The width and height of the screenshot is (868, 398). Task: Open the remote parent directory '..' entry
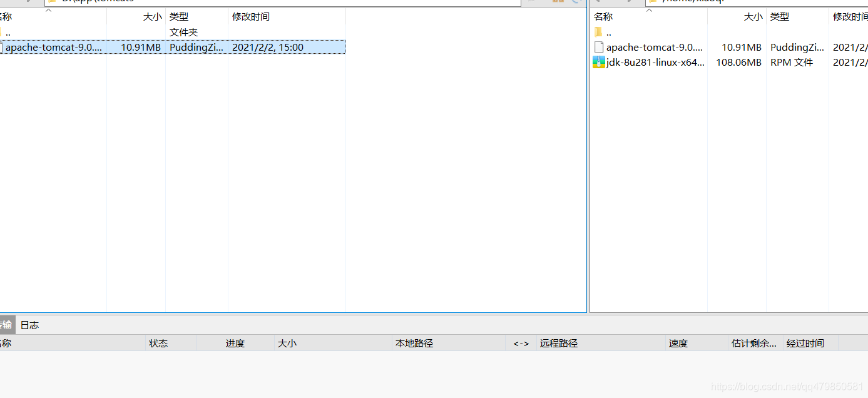point(609,33)
